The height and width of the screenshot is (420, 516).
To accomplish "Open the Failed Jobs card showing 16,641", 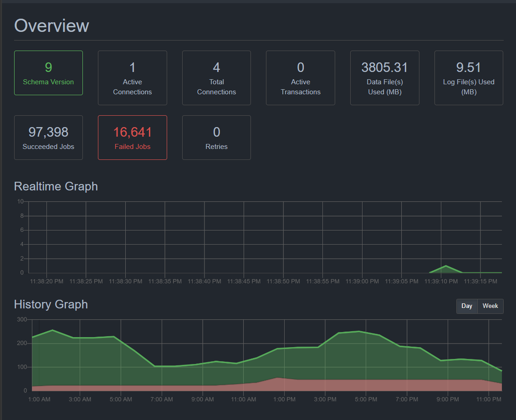I will 132,138.
